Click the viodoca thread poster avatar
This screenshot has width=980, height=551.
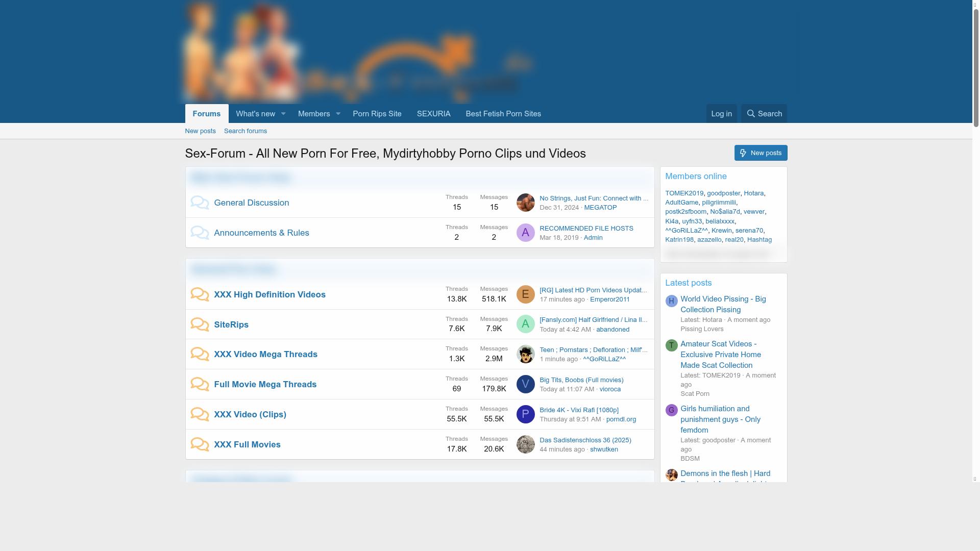click(525, 384)
